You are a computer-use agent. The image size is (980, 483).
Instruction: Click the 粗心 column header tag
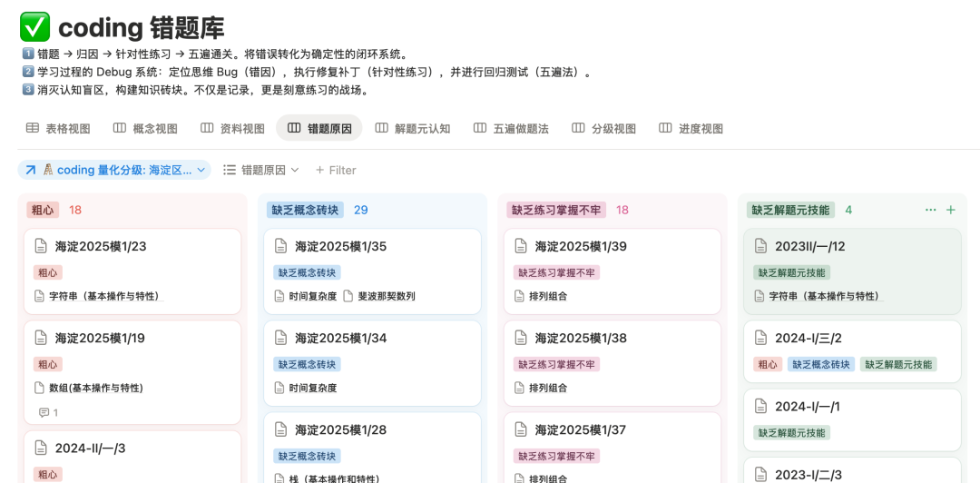point(43,210)
